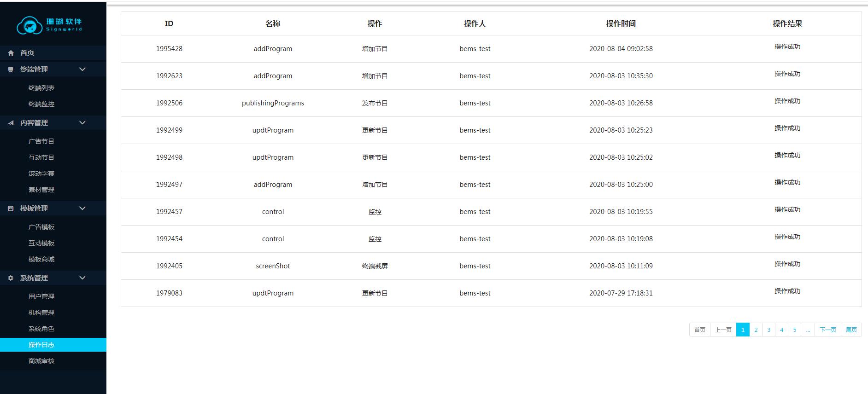Click the home icon beside 首页
The image size is (868, 394).
11,53
